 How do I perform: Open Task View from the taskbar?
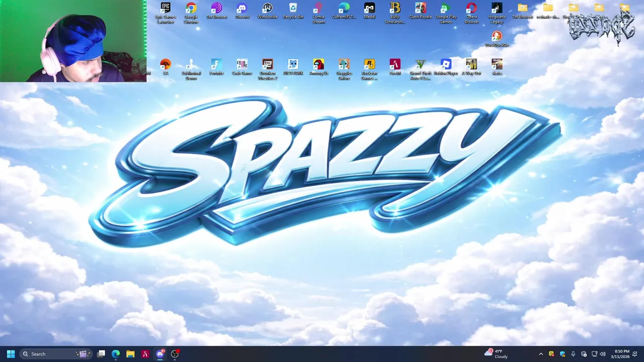101,354
